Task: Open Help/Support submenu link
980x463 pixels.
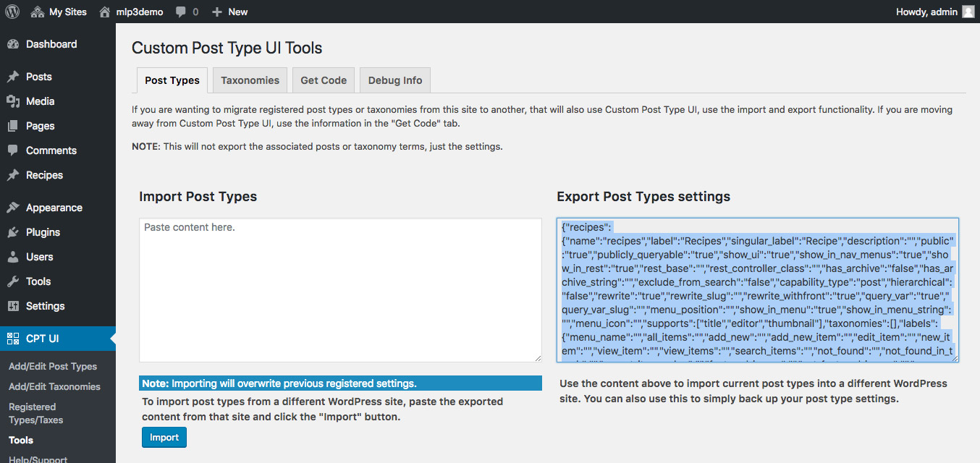Action: [x=38, y=459]
